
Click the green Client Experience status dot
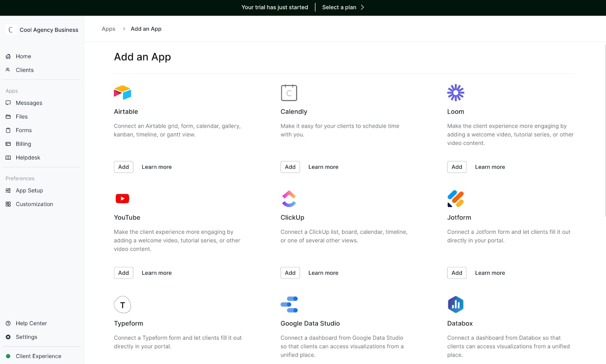(8, 356)
